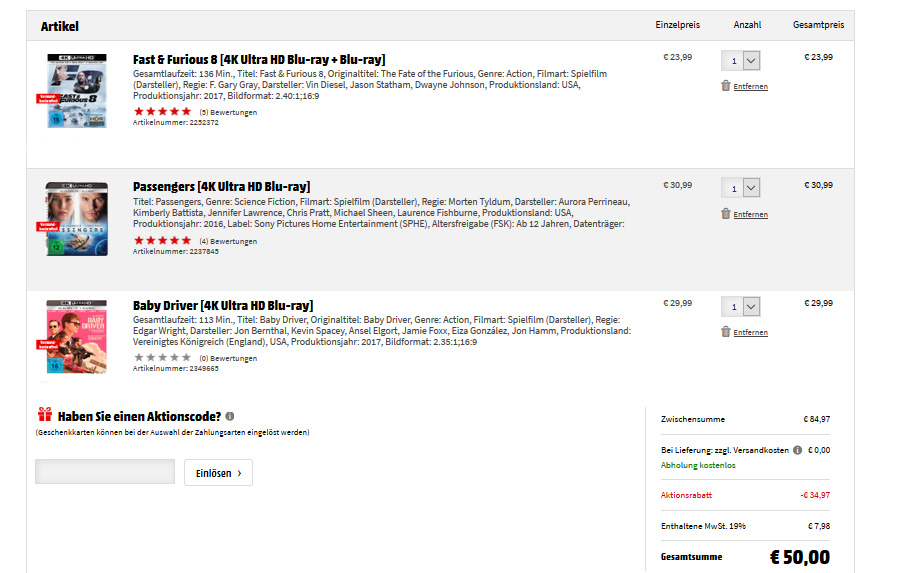Viewport: 922px width, 573px height.
Task: Open Baby Driver 4K Ultra HD title link
Action: point(223,305)
